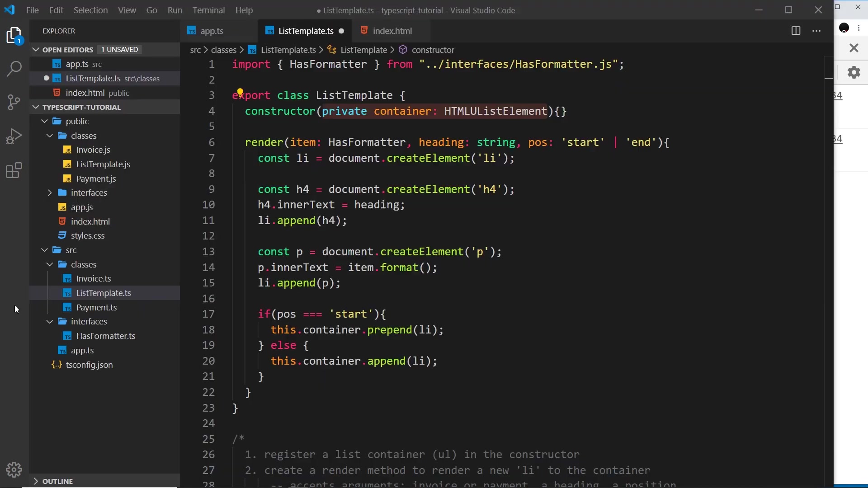This screenshot has width=868, height=488.
Task: Open the editor More Actions ellipsis
Action: pos(816,31)
